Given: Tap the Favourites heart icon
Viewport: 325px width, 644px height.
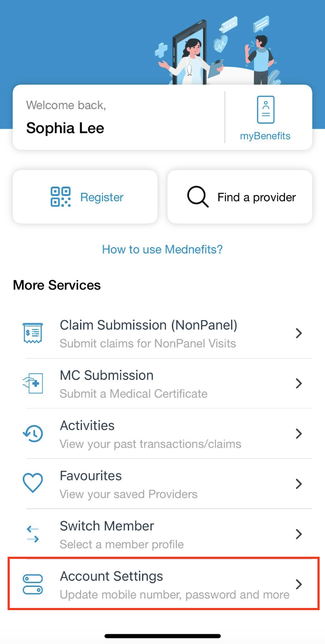Looking at the screenshot, I should [x=32, y=484].
